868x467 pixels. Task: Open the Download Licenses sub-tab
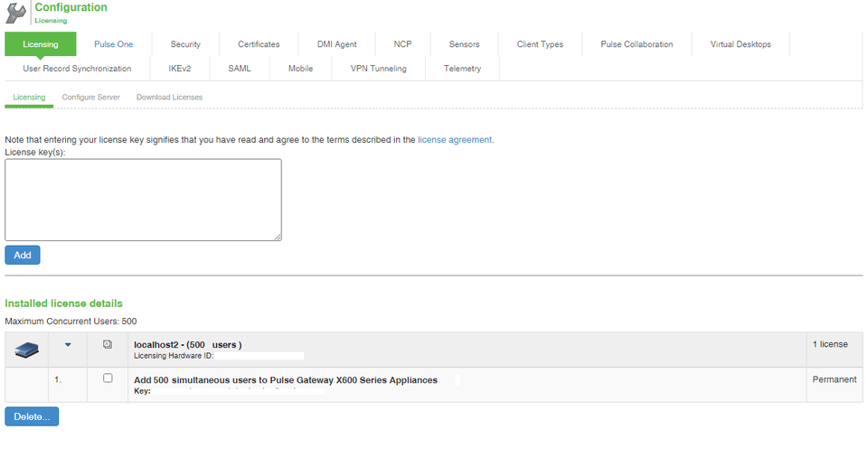[169, 98]
